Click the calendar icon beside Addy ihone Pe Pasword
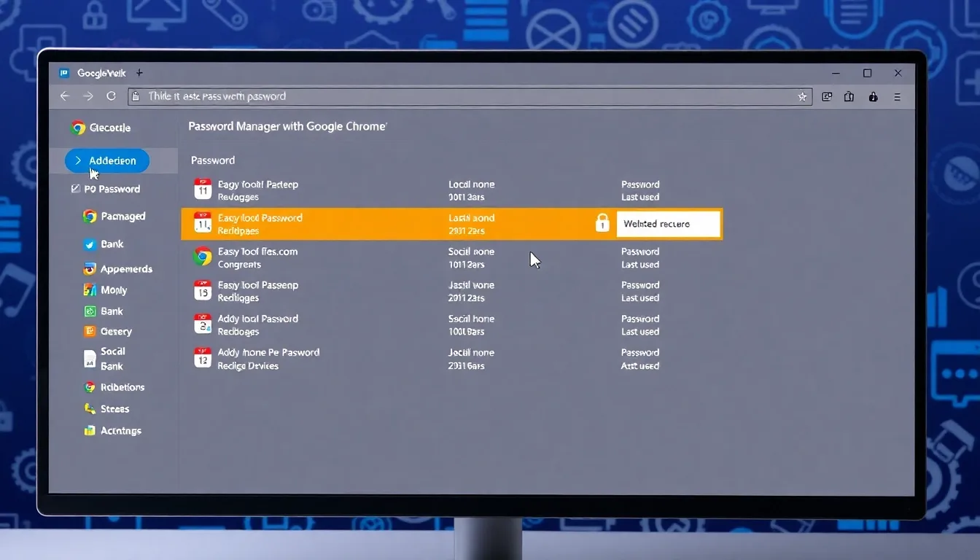Image resolution: width=980 pixels, height=560 pixels. [203, 357]
